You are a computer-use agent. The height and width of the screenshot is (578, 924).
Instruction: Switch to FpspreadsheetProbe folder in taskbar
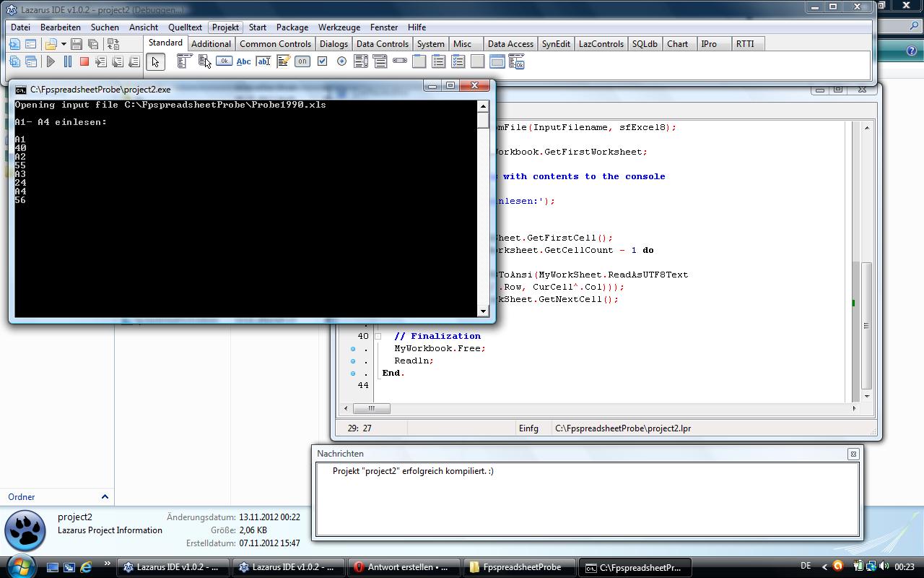(x=521, y=567)
